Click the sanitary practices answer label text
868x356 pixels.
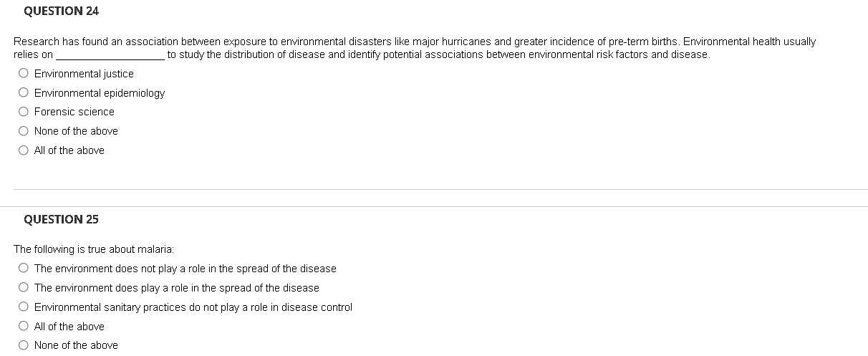[193, 307]
